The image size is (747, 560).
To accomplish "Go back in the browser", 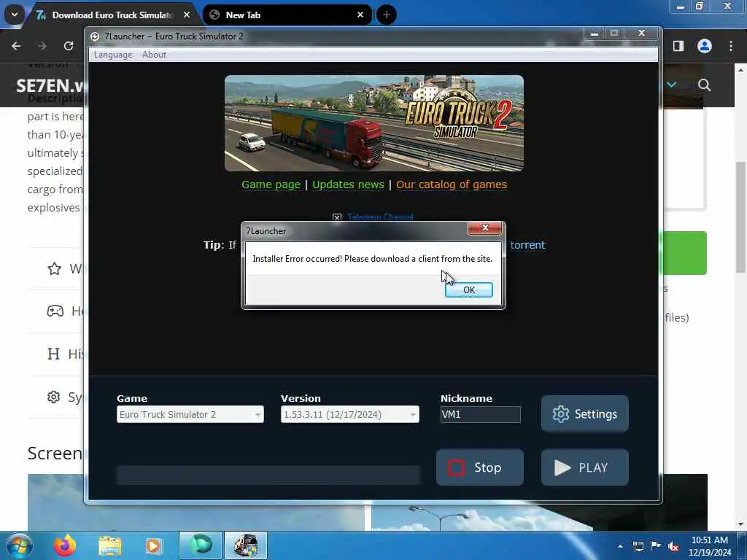I will (x=16, y=46).
